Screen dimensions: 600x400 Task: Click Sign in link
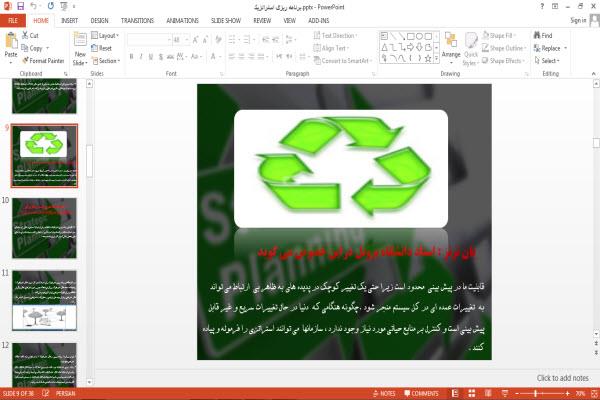click(578, 20)
